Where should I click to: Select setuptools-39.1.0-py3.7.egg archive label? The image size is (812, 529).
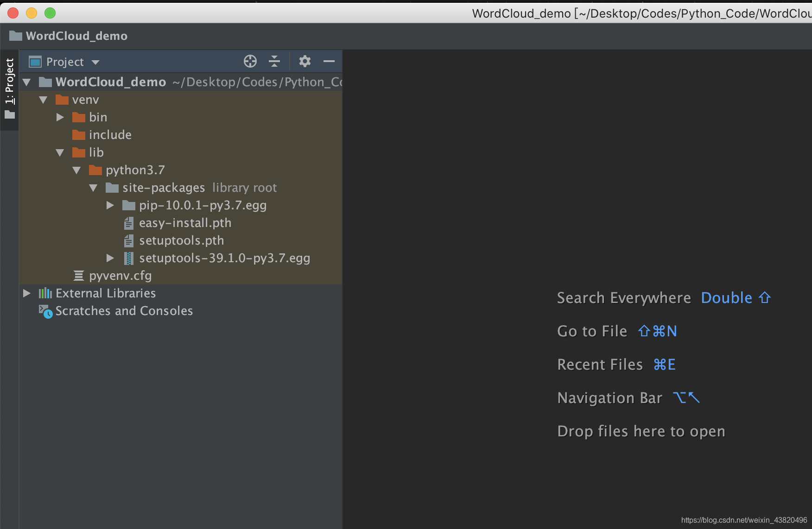[225, 258]
